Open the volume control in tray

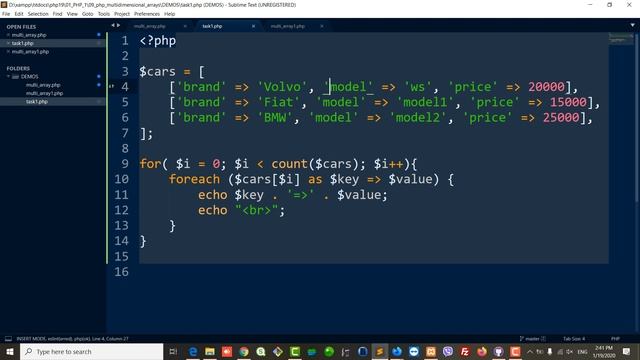click(x=570, y=351)
